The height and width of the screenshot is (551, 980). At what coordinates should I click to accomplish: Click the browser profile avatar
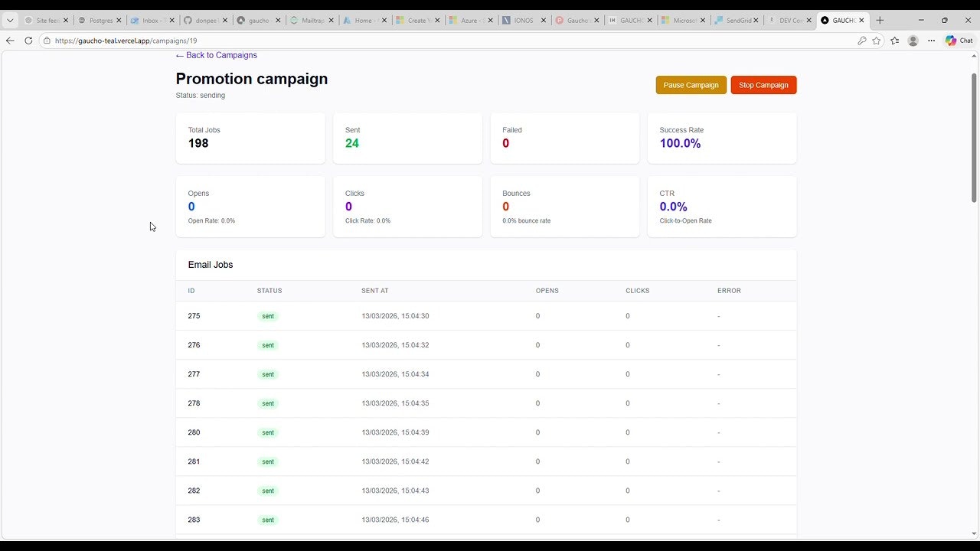[913, 41]
